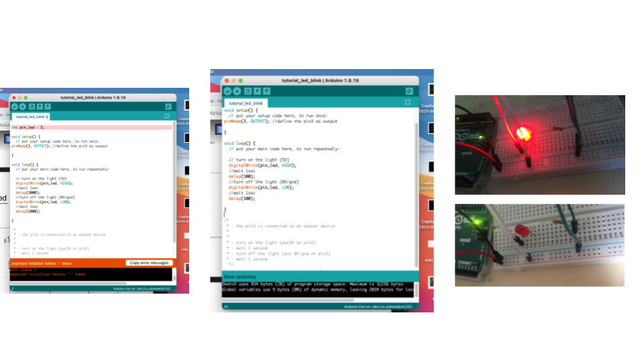Click New sketch icon in error window
Viewport: 644px width, 362px height.
click(32, 107)
